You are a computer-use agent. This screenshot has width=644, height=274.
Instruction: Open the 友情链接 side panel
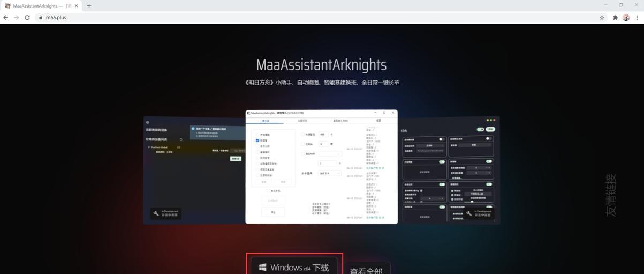pyautogui.click(x=611, y=195)
